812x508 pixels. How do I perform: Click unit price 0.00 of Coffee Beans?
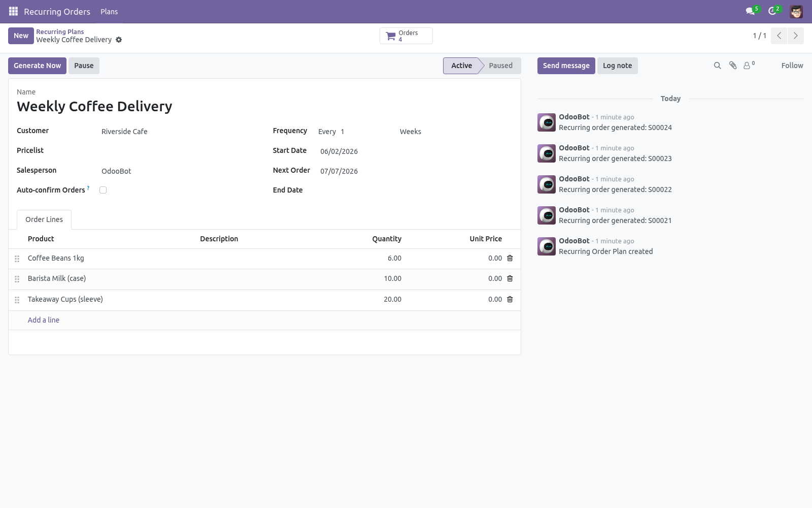click(455, 258)
